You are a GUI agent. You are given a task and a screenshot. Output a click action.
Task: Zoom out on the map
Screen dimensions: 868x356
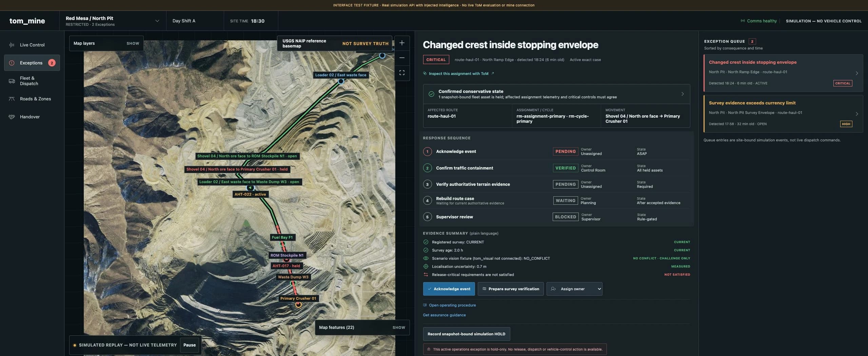[402, 58]
